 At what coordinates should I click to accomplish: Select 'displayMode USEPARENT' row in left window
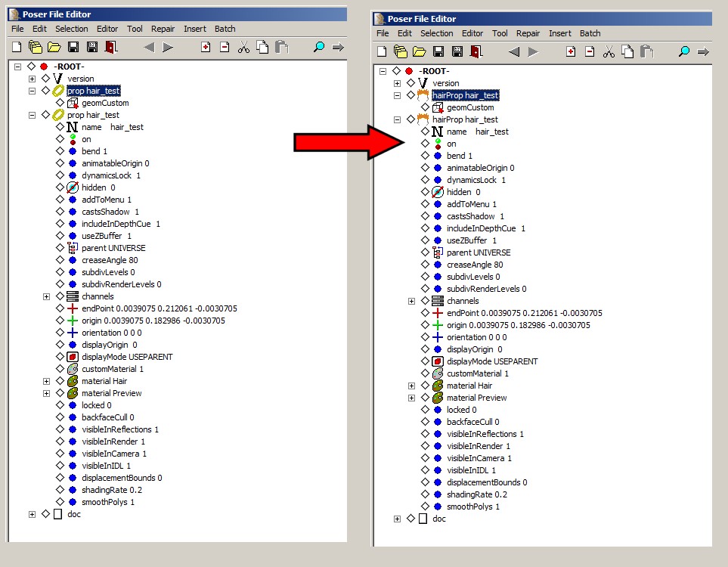[127, 357]
